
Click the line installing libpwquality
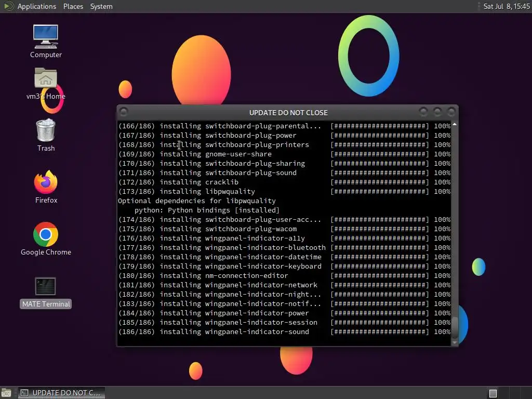pyautogui.click(x=284, y=192)
